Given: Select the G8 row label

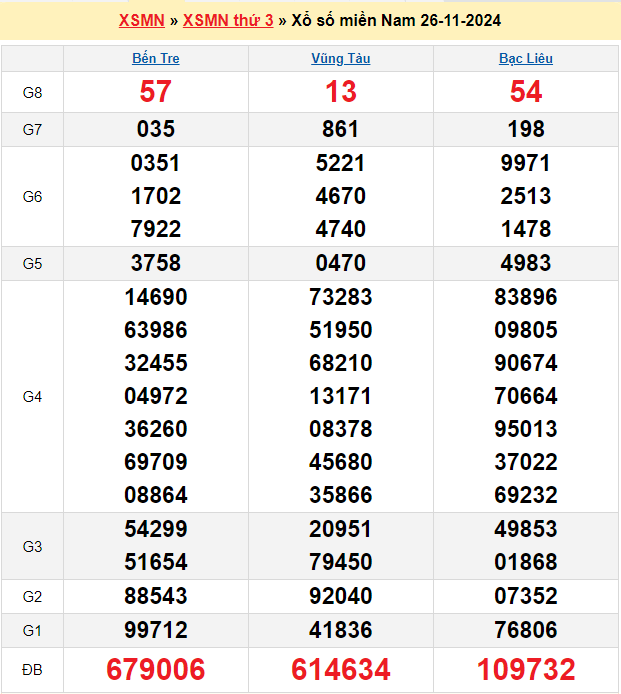Looking at the screenshot, I should click(x=32, y=92).
